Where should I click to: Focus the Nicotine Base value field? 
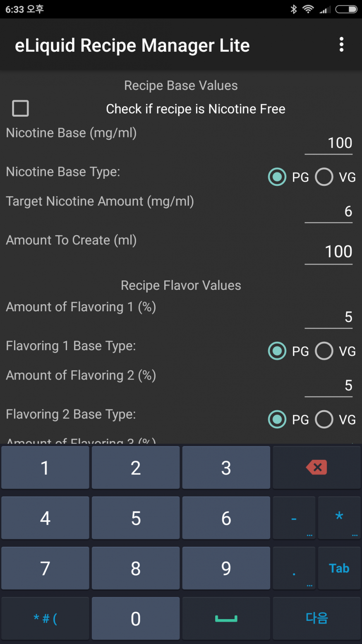coord(328,144)
